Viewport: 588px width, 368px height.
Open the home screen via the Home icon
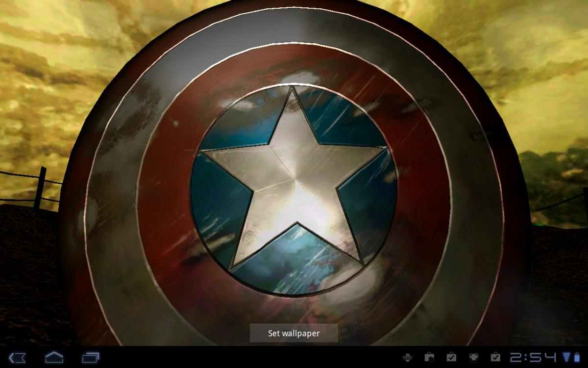(54, 357)
